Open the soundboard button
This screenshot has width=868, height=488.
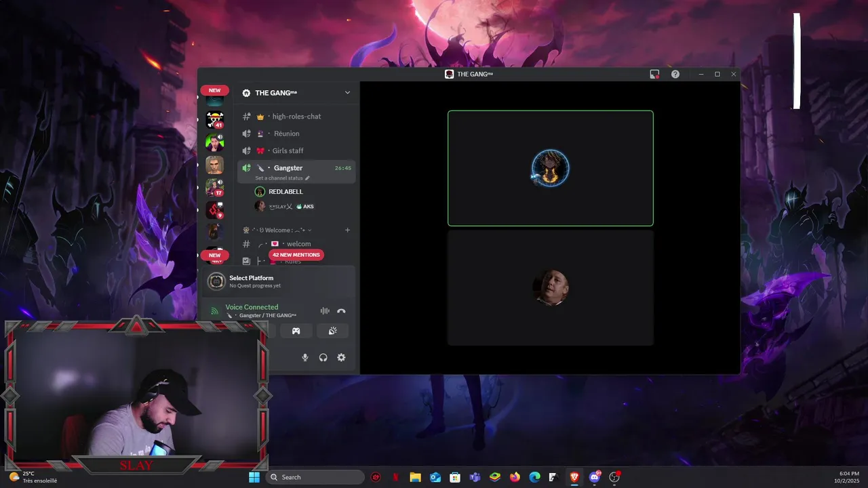[x=332, y=331]
